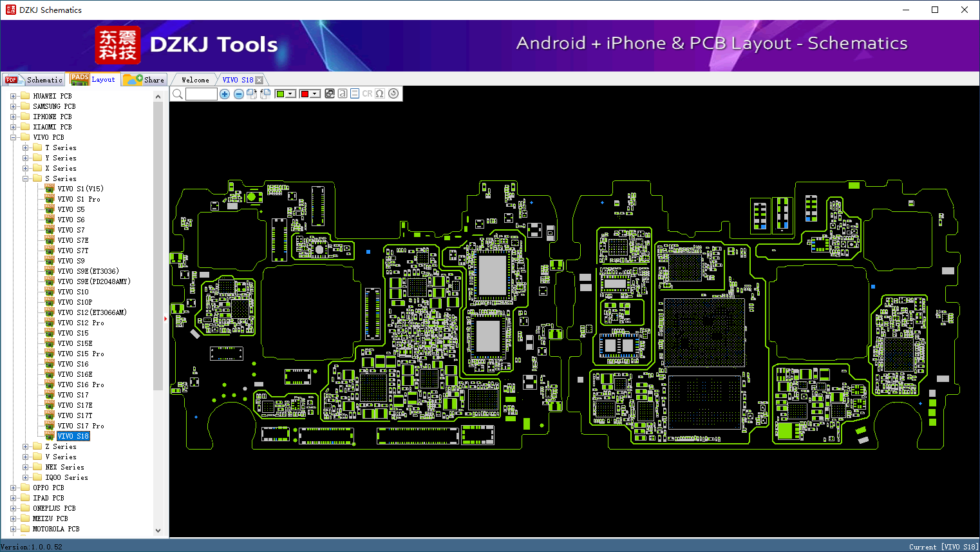980x552 pixels.
Task: Toggle the CR display button
Action: pos(367,93)
